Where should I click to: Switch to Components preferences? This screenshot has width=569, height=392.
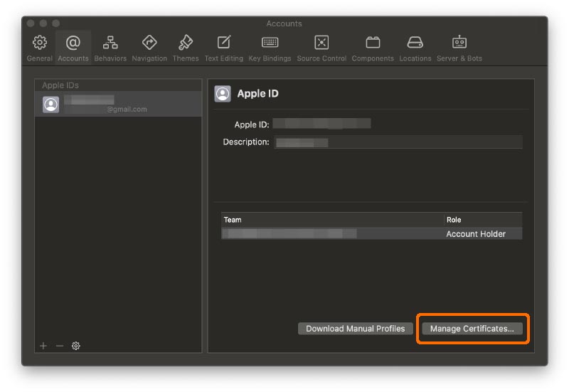pyautogui.click(x=373, y=48)
